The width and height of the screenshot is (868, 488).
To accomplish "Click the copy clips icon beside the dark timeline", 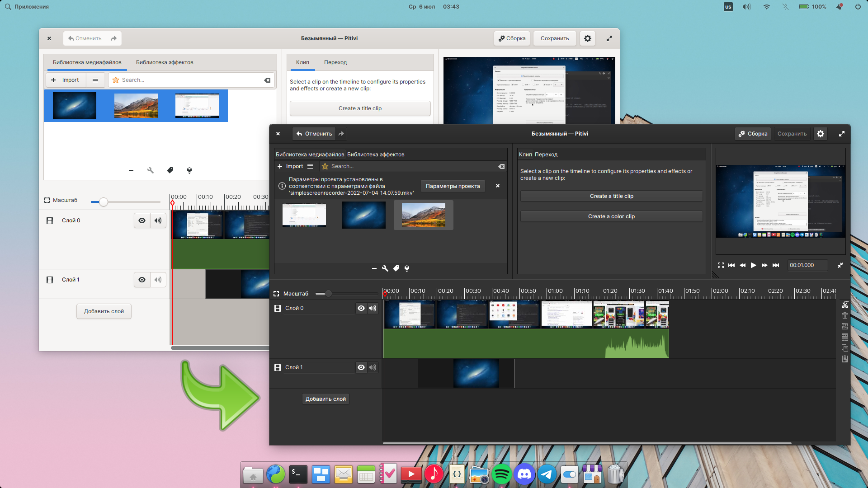I will [x=844, y=348].
